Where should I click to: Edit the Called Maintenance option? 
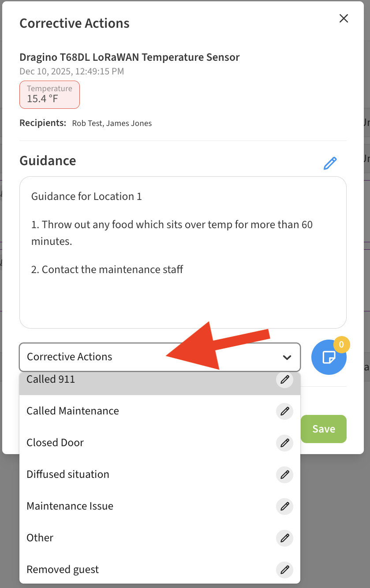click(x=285, y=411)
